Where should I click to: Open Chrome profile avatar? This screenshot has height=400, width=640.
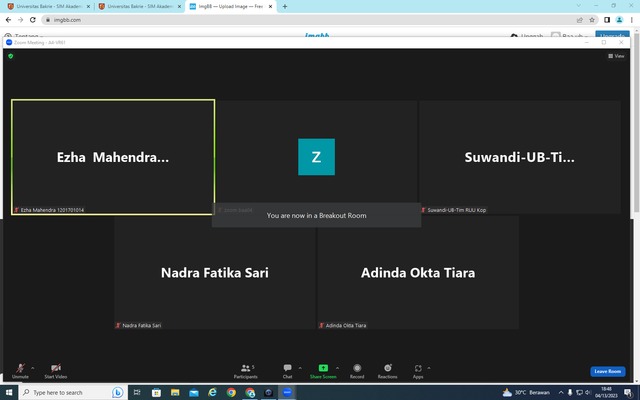pos(619,20)
